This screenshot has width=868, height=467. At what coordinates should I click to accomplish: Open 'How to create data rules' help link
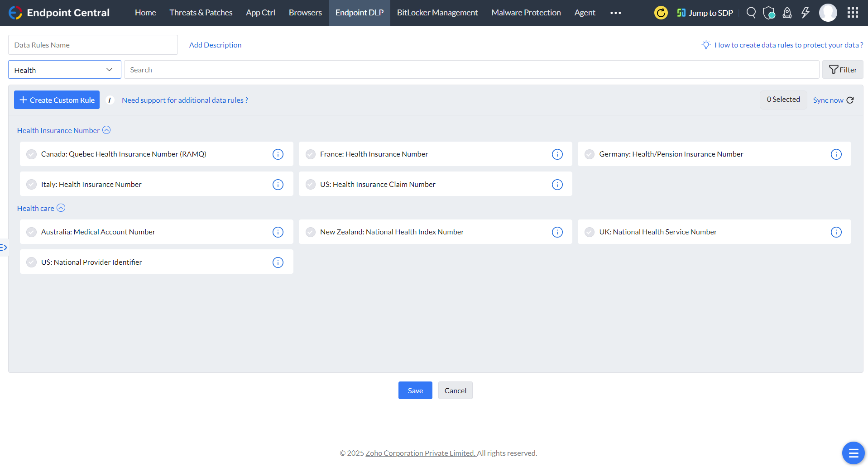coord(789,45)
